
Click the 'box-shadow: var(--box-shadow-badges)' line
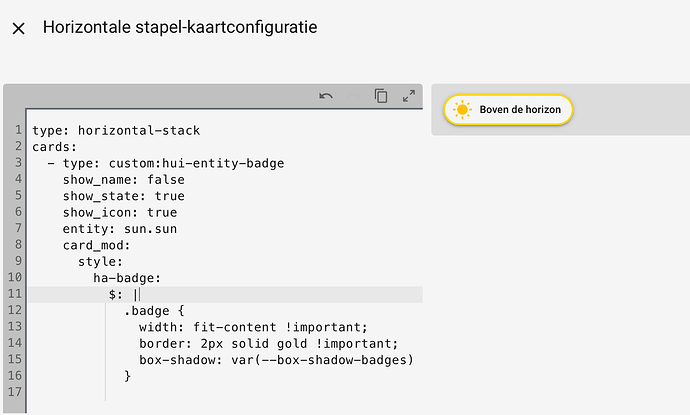click(x=276, y=360)
